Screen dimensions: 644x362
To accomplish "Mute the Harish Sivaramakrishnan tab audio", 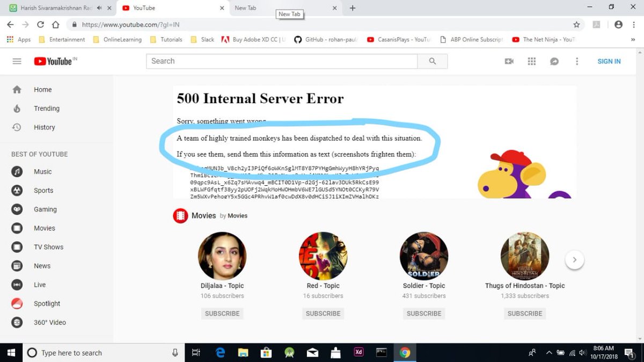I will [99, 8].
